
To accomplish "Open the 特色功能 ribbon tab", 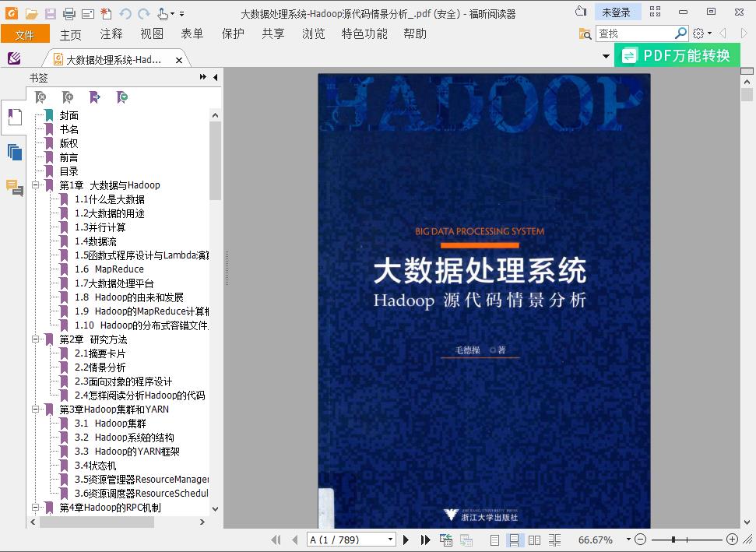I will tap(364, 33).
